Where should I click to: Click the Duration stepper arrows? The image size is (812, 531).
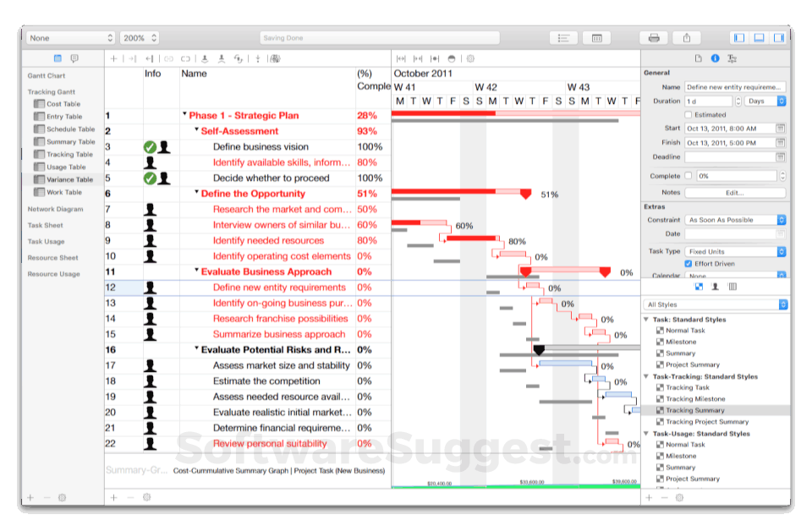[738, 101]
